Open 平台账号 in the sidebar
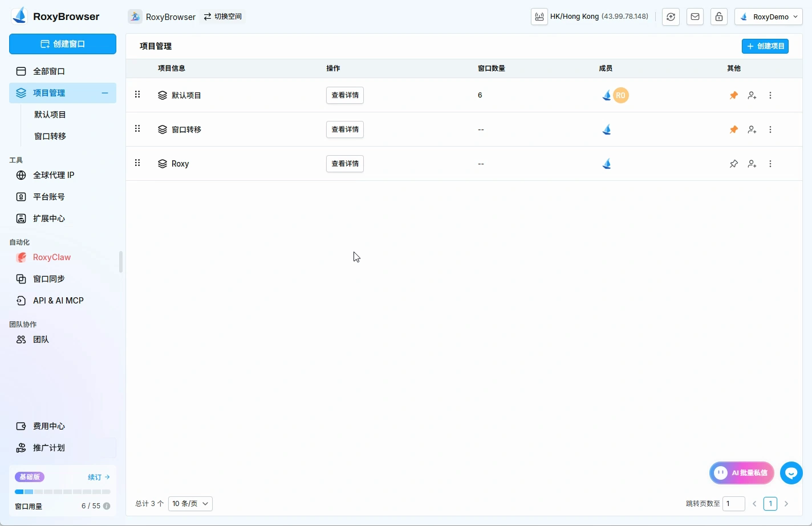 63,197
